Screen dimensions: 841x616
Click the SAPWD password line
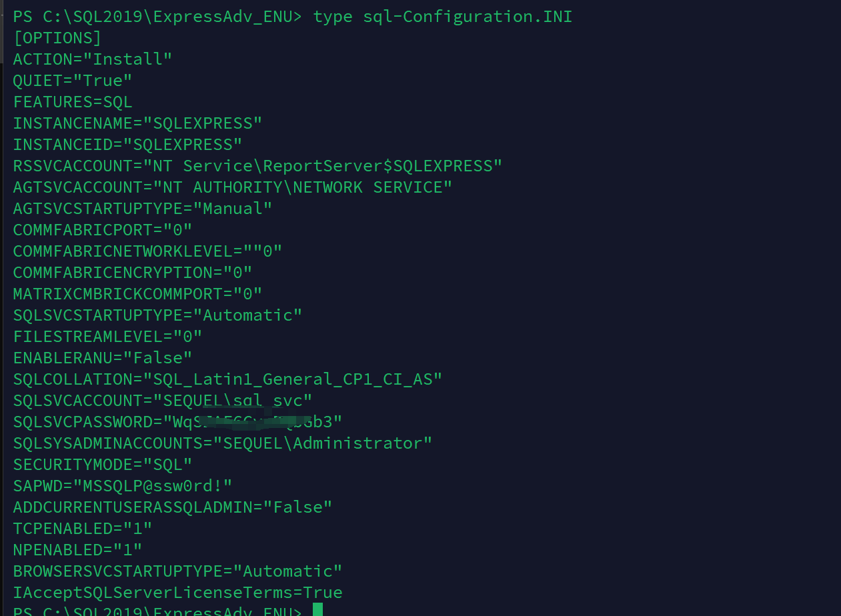coord(123,486)
